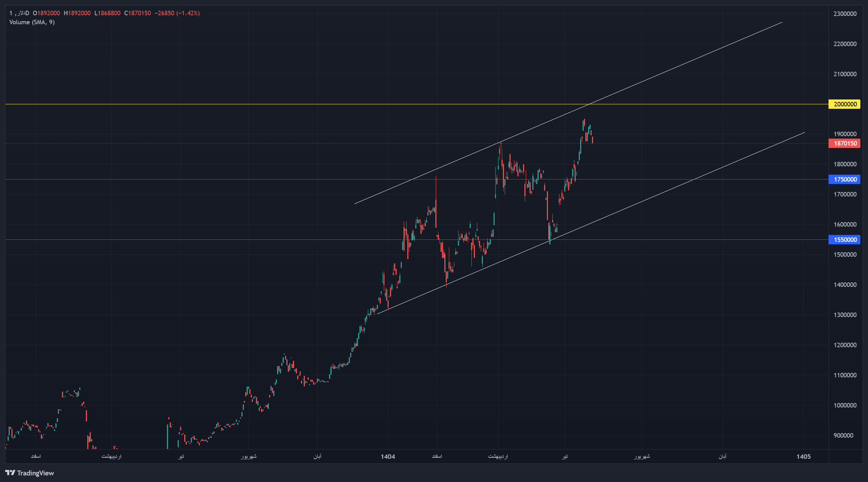Click the open value O1892000
This screenshot has width=868, height=482.
point(46,13)
